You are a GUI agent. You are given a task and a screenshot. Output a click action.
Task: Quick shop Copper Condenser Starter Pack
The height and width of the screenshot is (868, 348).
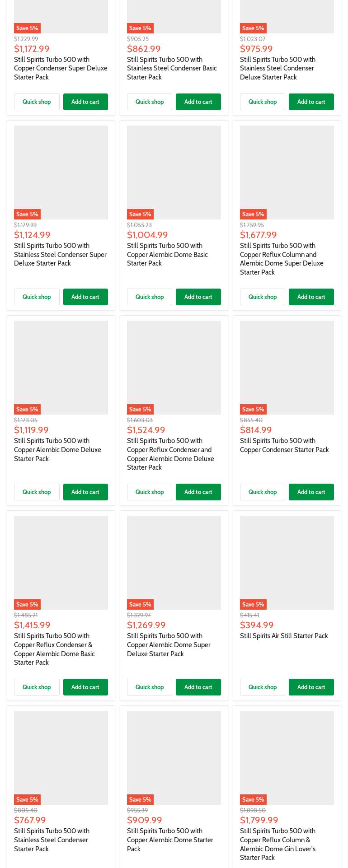click(262, 492)
